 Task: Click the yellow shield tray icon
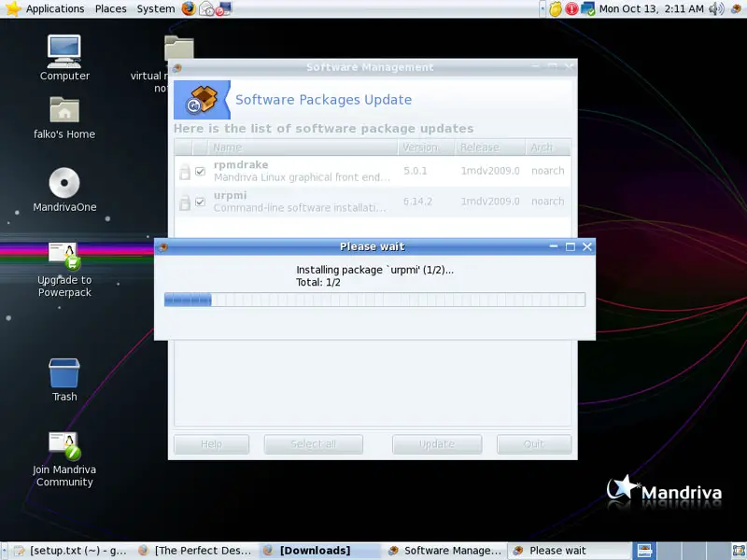click(x=555, y=8)
